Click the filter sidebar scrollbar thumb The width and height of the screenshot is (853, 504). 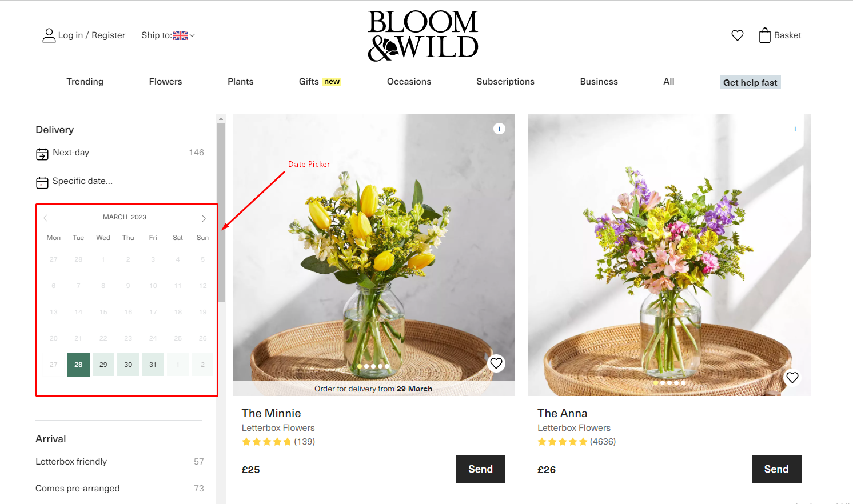[x=221, y=211]
